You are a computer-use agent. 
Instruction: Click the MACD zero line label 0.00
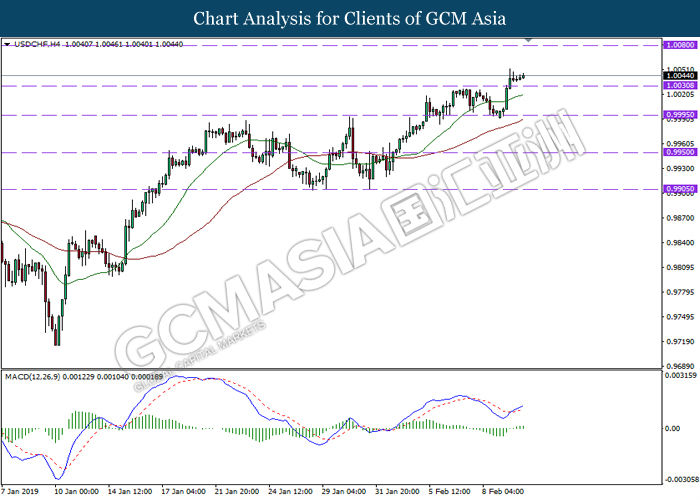[672, 429]
